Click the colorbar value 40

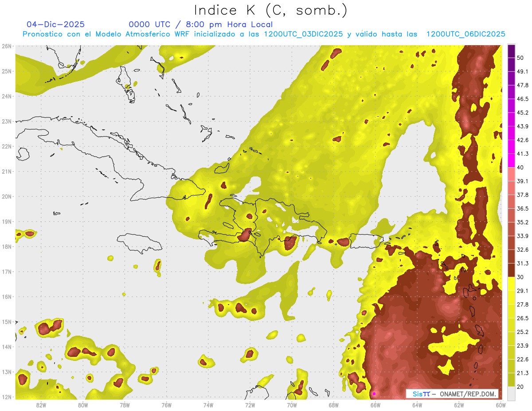pyautogui.click(x=520, y=168)
